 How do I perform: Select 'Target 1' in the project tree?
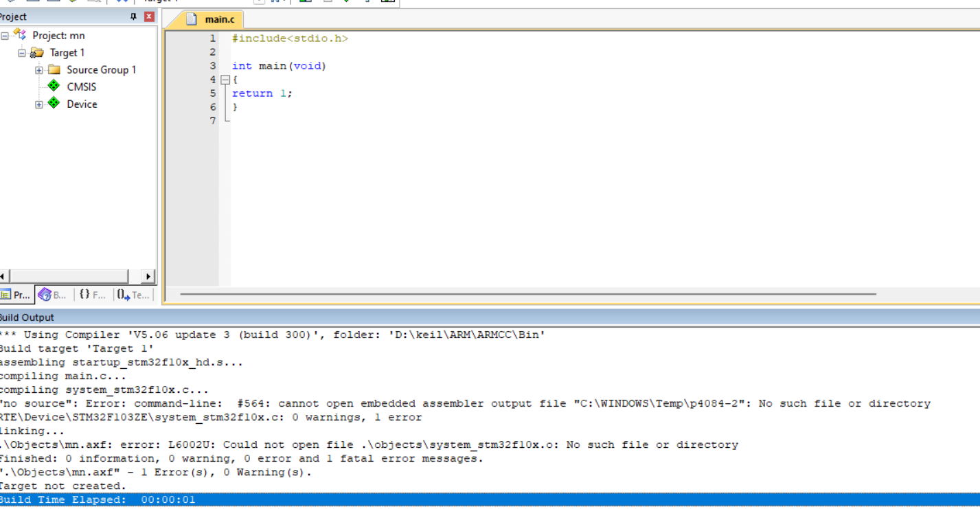pos(67,53)
